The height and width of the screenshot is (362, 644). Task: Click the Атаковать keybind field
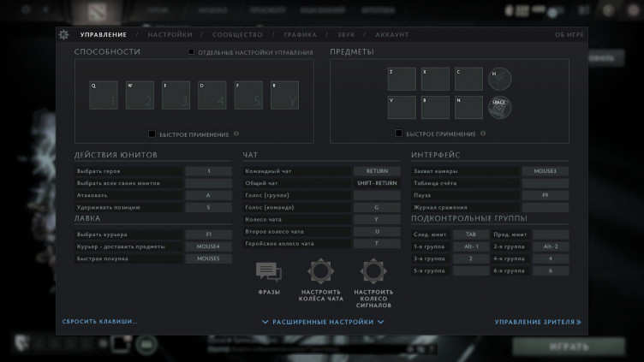click(x=208, y=195)
